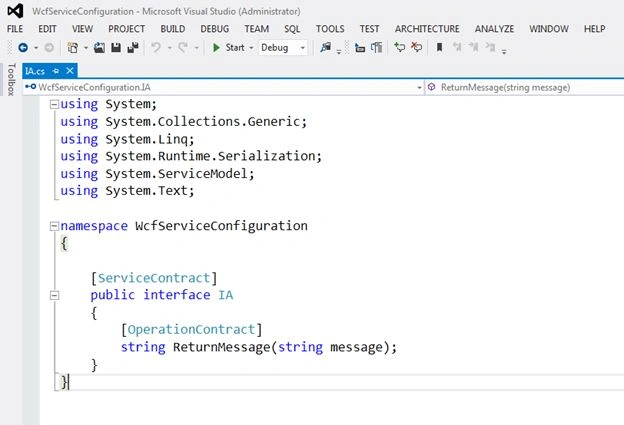
Task: Open navigate backward history dropdown arrow
Action: click(36, 48)
